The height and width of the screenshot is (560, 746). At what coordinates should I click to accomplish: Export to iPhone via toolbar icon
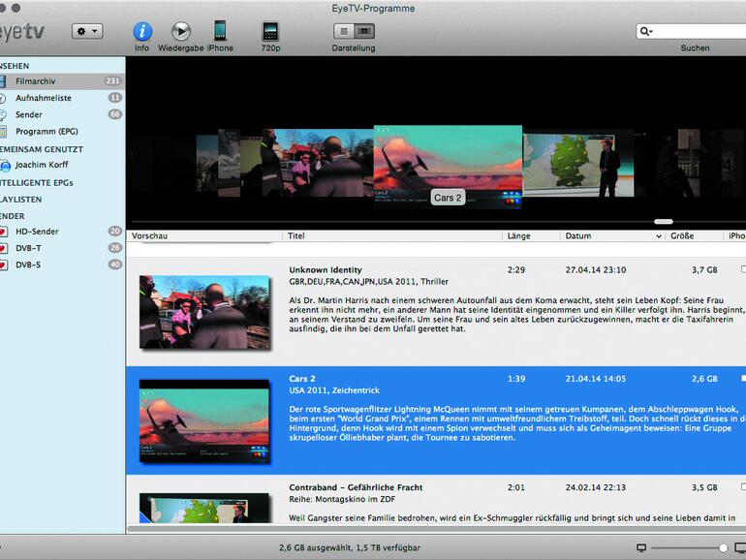[x=220, y=30]
